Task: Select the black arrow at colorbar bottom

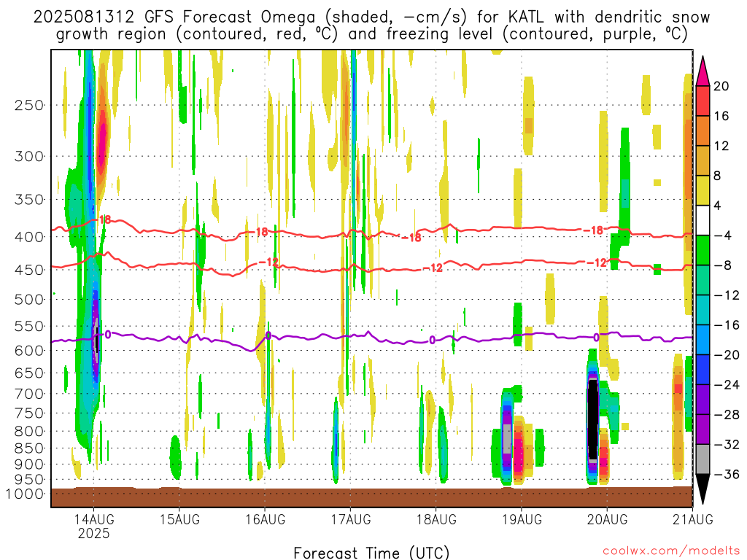Action: point(703,489)
